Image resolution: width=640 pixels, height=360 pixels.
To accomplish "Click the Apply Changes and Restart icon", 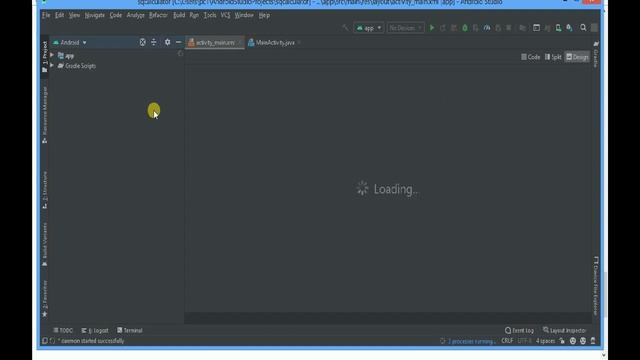I will click(443, 28).
